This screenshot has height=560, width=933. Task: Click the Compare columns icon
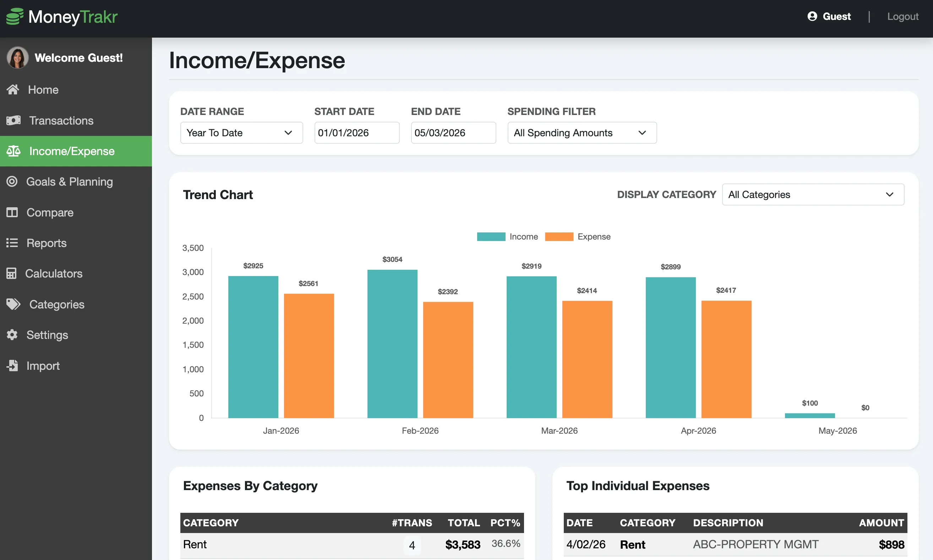[12, 213]
